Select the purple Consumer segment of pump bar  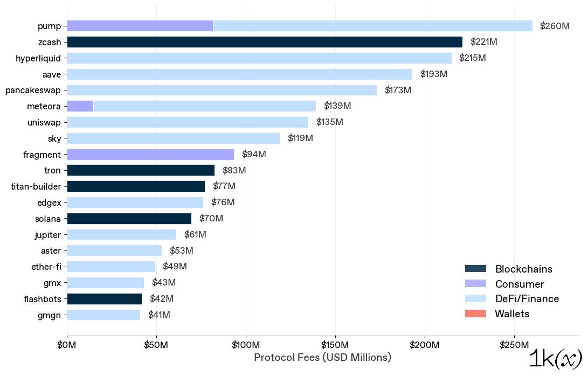(x=140, y=26)
